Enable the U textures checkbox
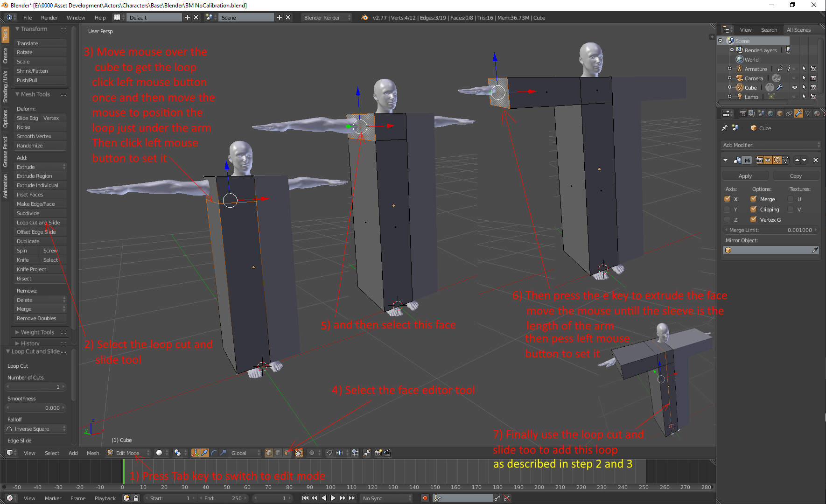Viewport: 826px width, 504px height. (x=791, y=199)
